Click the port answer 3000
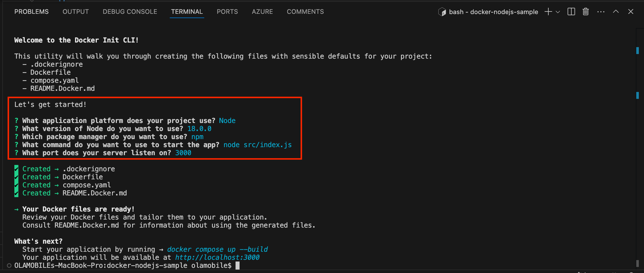Image resolution: width=644 pixels, height=273 pixels. [x=183, y=153]
